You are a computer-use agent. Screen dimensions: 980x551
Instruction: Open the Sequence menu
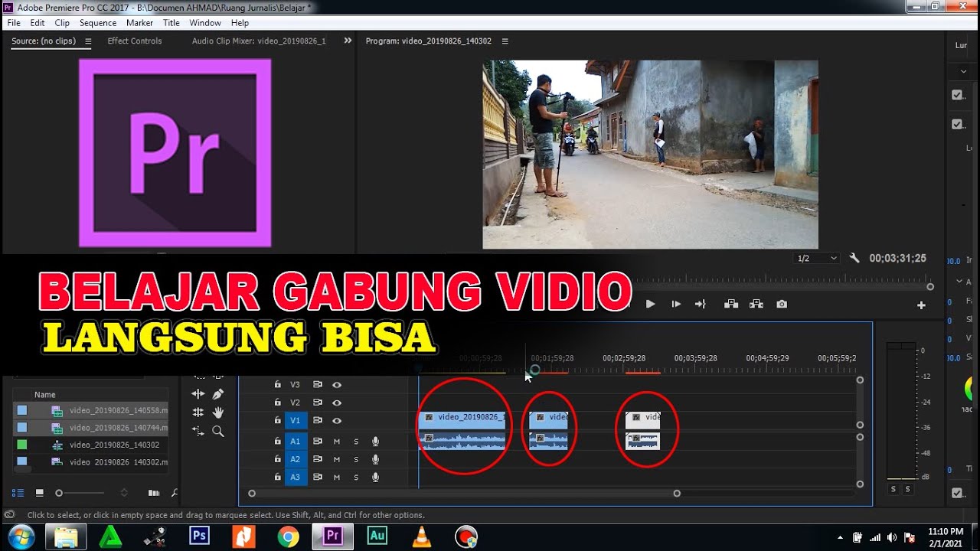pos(98,23)
